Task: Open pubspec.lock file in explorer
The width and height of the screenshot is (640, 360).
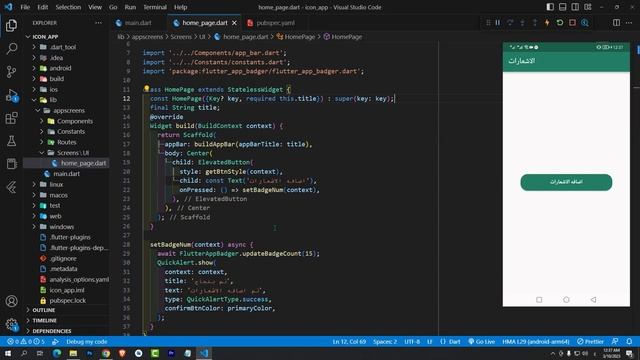Action: (67, 300)
